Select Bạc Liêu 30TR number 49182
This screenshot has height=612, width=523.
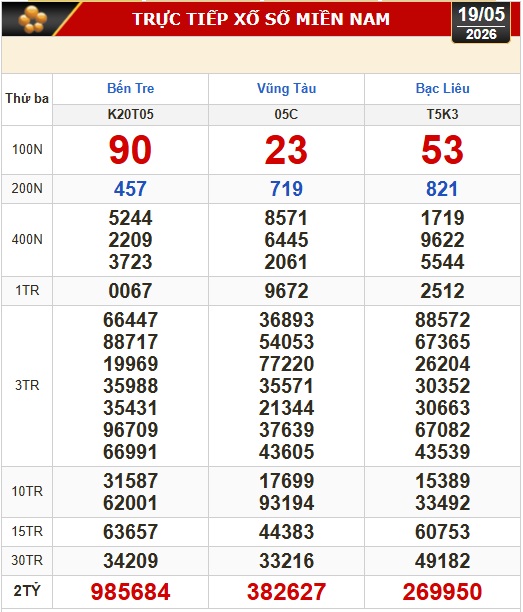(x=443, y=561)
